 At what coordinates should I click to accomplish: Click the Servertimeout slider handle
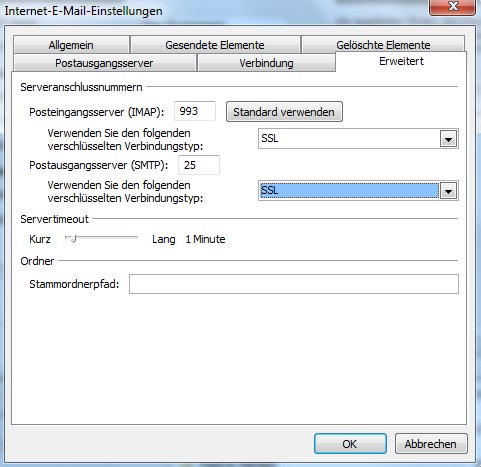(x=73, y=239)
